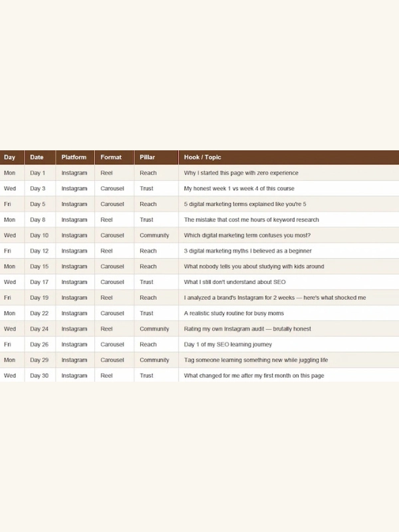Click 'Rating my own Instagram audit' topic
Viewport: 399px width, 532px height.
point(247,329)
